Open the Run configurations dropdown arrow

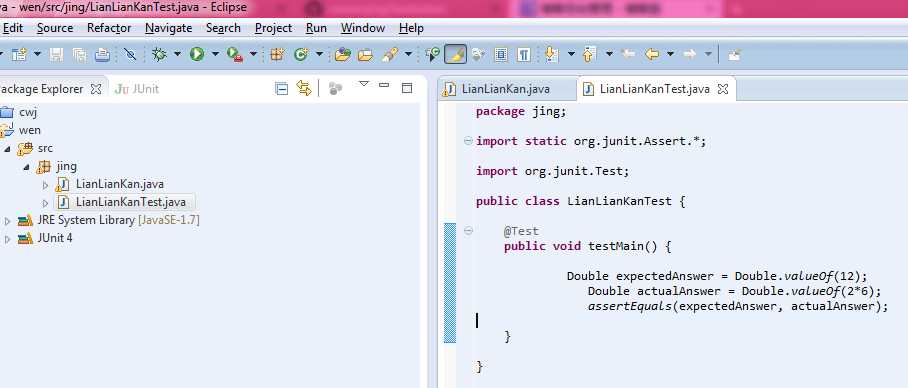(x=215, y=54)
